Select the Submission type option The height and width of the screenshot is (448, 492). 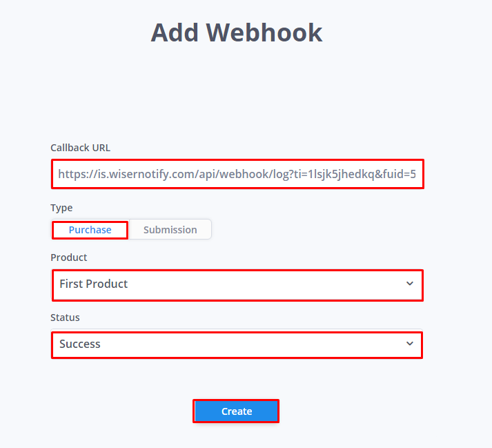click(x=170, y=230)
